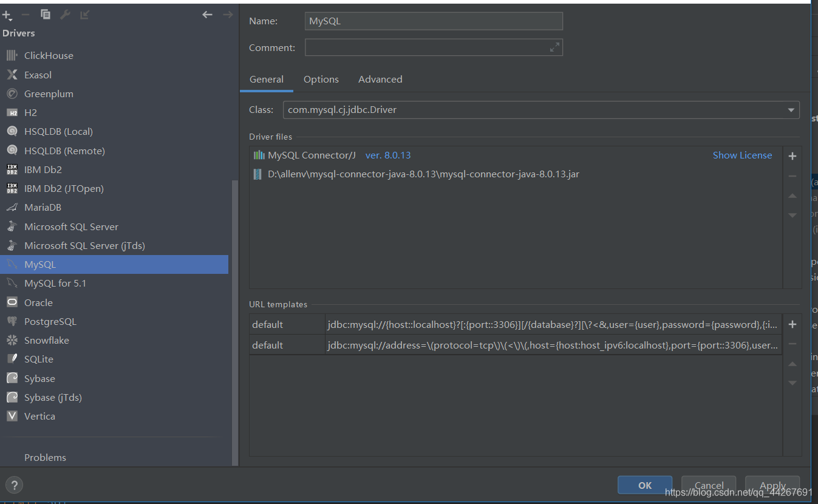Click the Cancel button

[x=709, y=485]
